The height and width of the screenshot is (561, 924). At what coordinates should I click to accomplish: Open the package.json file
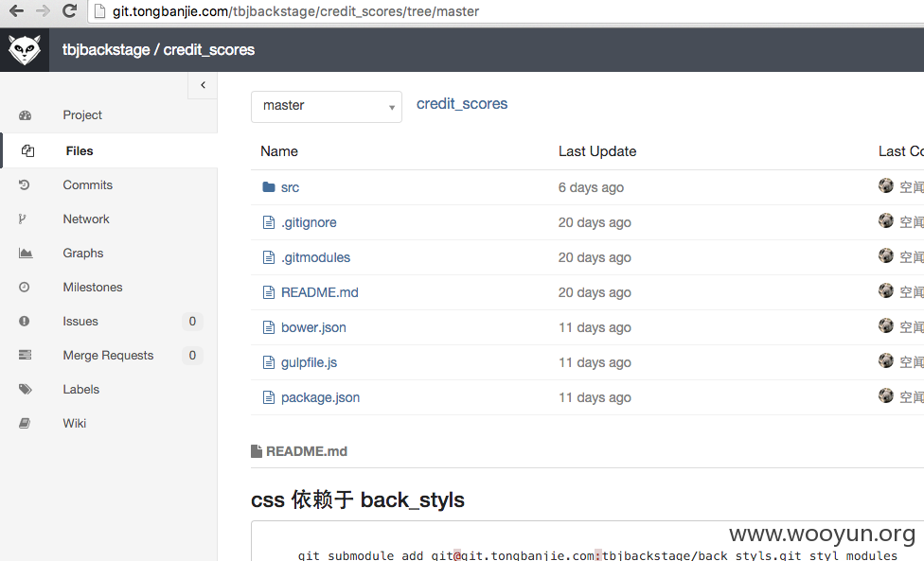click(x=320, y=397)
